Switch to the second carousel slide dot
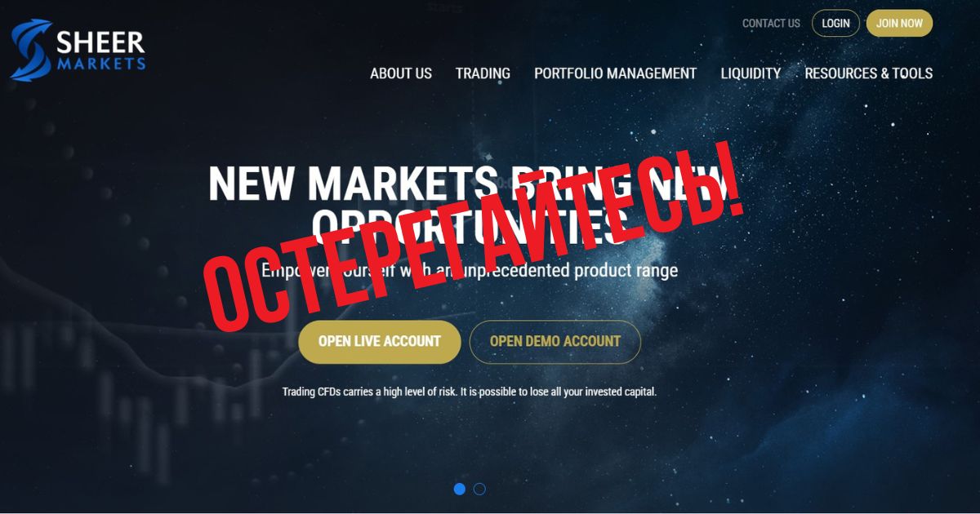 (x=479, y=489)
